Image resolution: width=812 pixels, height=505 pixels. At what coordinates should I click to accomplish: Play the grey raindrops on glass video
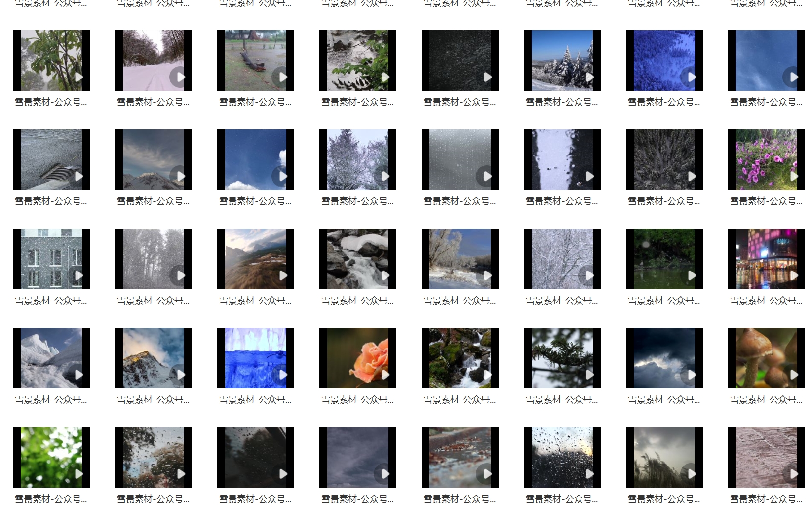(x=487, y=176)
